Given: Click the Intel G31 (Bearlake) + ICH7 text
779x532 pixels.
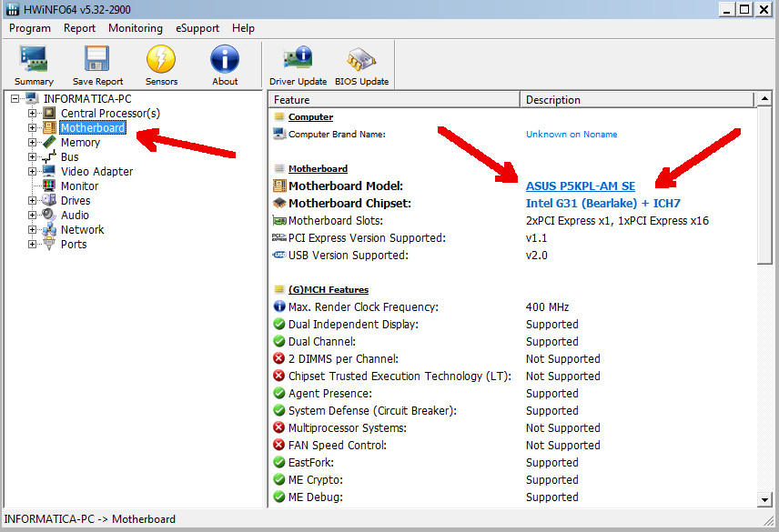Looking at the screenshot, I should click(603, 203).
